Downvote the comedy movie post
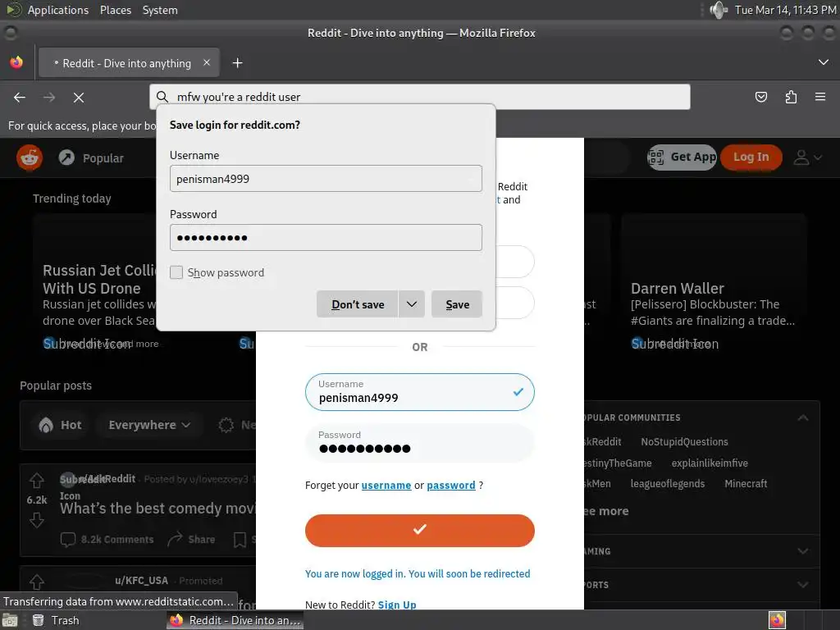Image resolution: width=840 pixels, height=630 pixels. coord(37,520)
